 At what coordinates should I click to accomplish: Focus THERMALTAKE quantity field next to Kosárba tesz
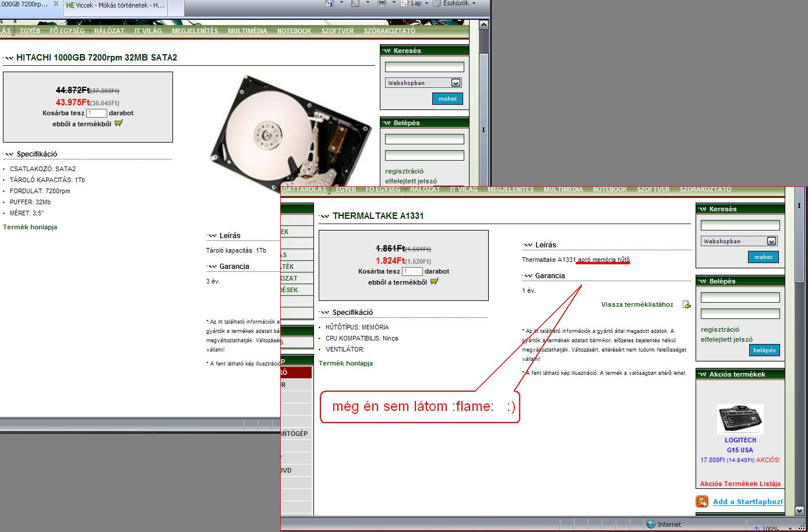pyautogui.click(x=412, y=272)
